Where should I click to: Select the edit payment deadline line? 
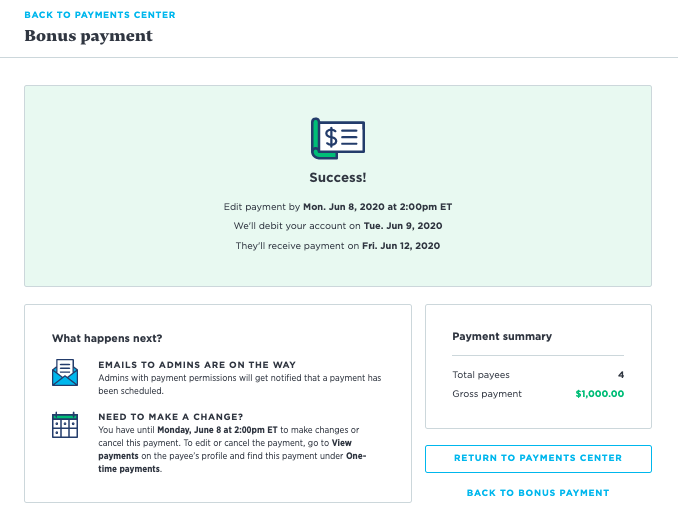[338, 207]
